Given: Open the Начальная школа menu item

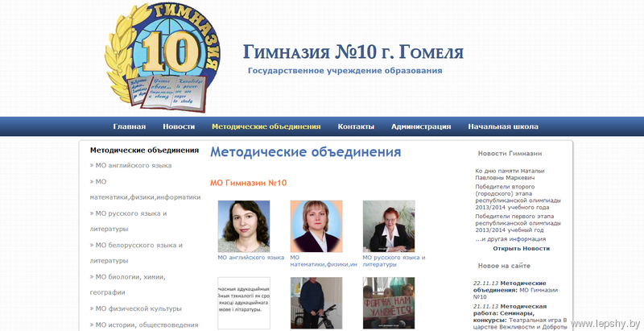Looking at the screenshot, I should tap(503, 126).
